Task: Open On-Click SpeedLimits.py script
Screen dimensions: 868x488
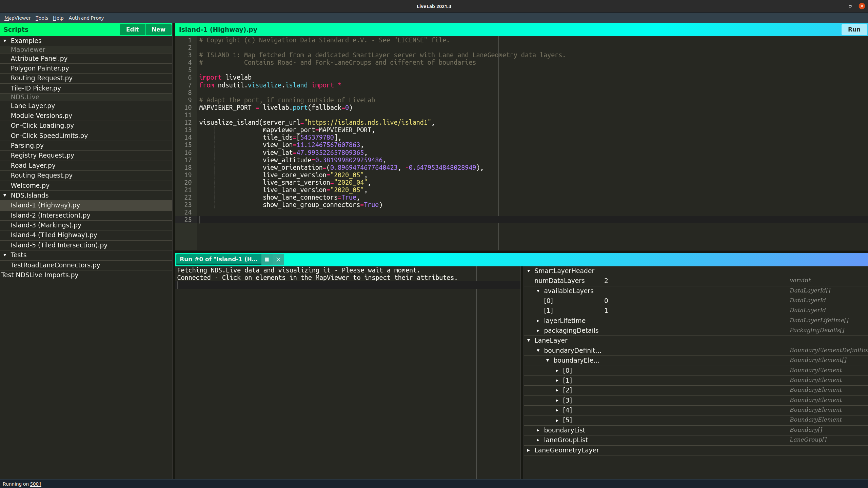Action: click(86, 136)
